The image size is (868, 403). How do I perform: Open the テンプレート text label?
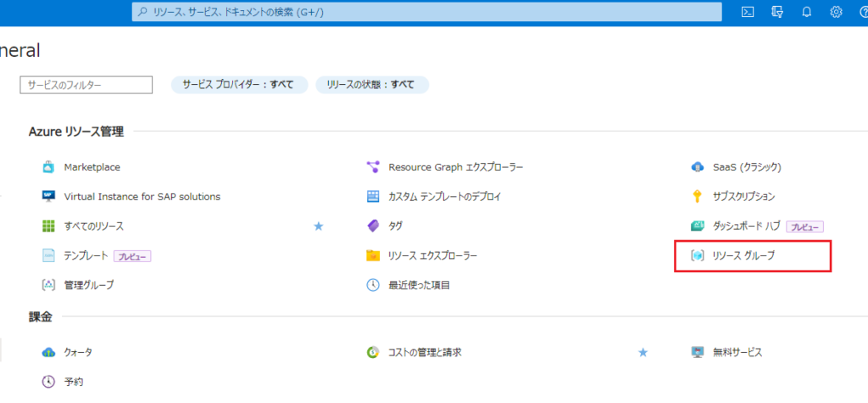click(x=86, y=255)
